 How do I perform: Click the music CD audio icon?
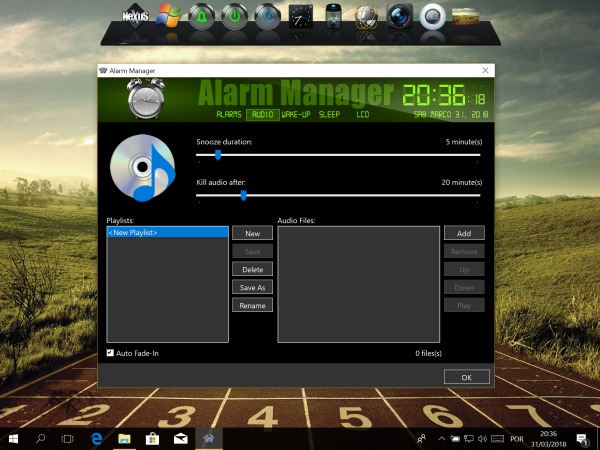pyautogui.click(x=141, y=165)
